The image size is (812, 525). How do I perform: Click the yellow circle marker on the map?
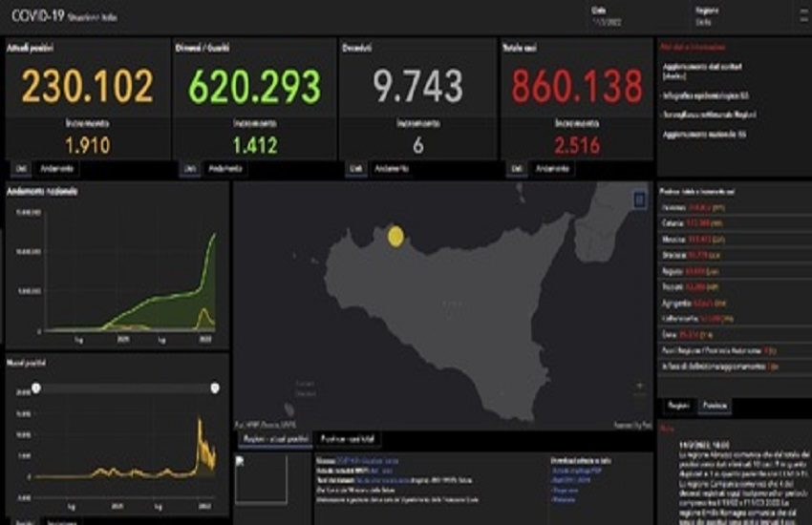click(x=395, y=236)
